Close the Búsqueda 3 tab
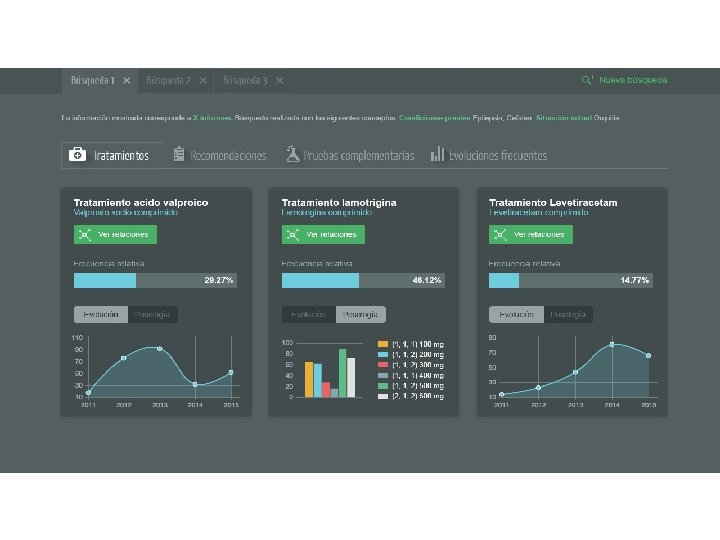This screenshot has height=540, width=720. [280, 80]
